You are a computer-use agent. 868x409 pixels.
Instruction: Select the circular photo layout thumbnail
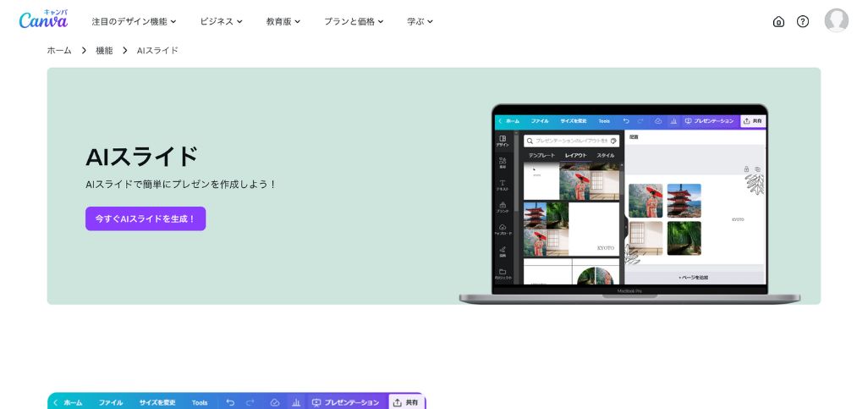point(571,272)
